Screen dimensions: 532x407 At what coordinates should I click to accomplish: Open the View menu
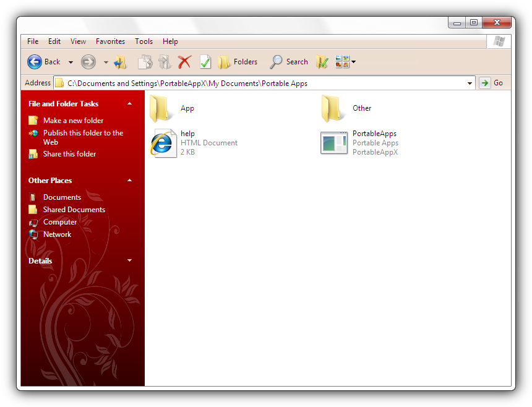coord(78,41)
